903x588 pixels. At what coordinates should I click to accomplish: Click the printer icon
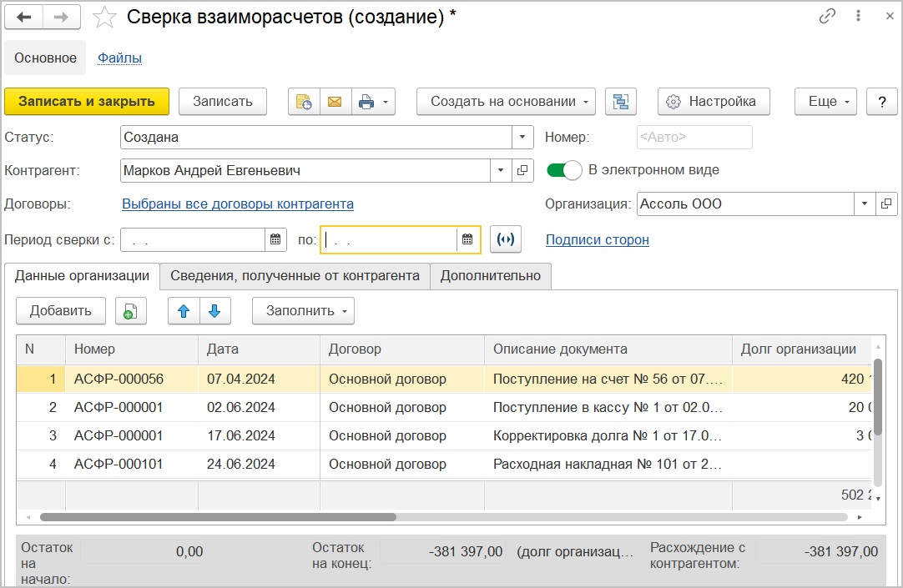(x=366, y=102)
